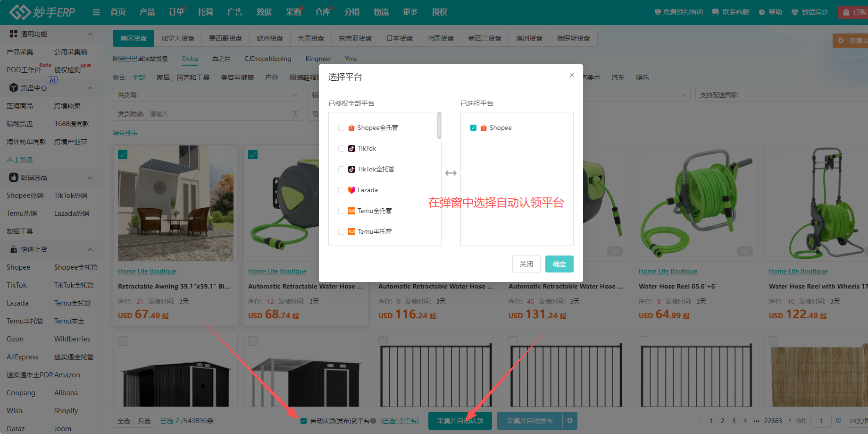
Task: Go to page 3 in pagination
Action: point(734,421)
